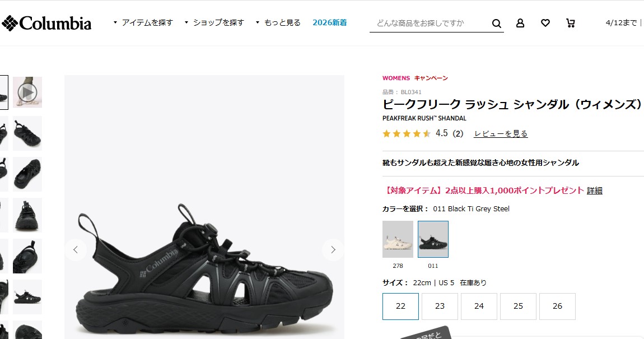Show previous product image arrow
The image size is (644, 339).
[76, 249]
